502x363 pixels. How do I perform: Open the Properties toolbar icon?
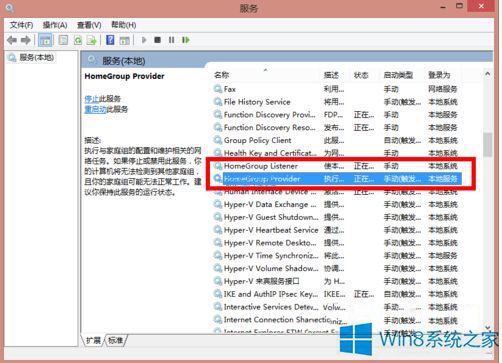point(63,40)
